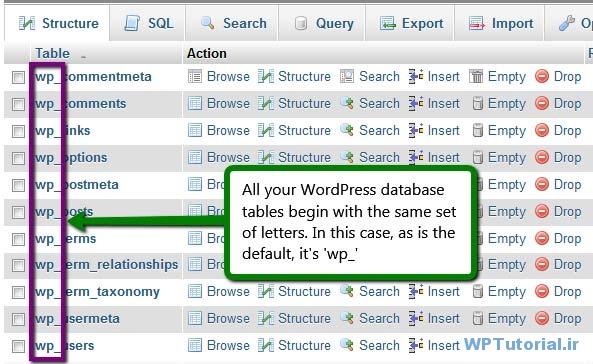Switch to the Export tab
The width and height of the screenshot is (593, 364).
click(x=410, y=23)
